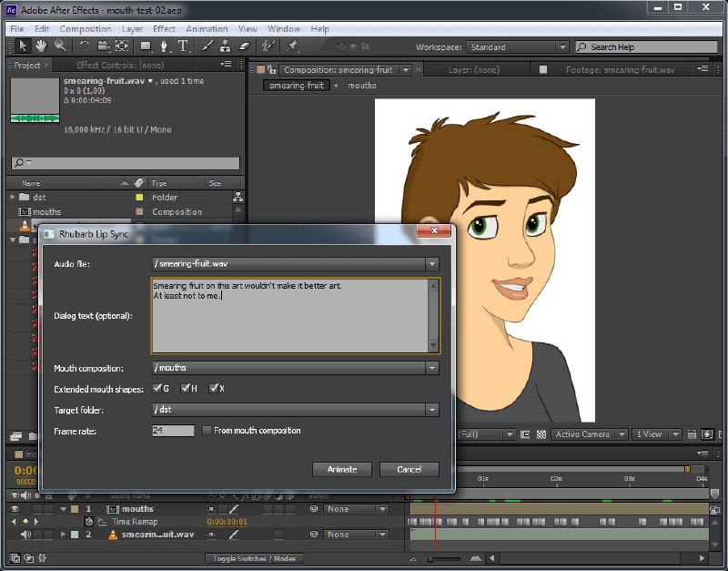Click the Cancel button
728x571 pixels.
tap(409, 469)
